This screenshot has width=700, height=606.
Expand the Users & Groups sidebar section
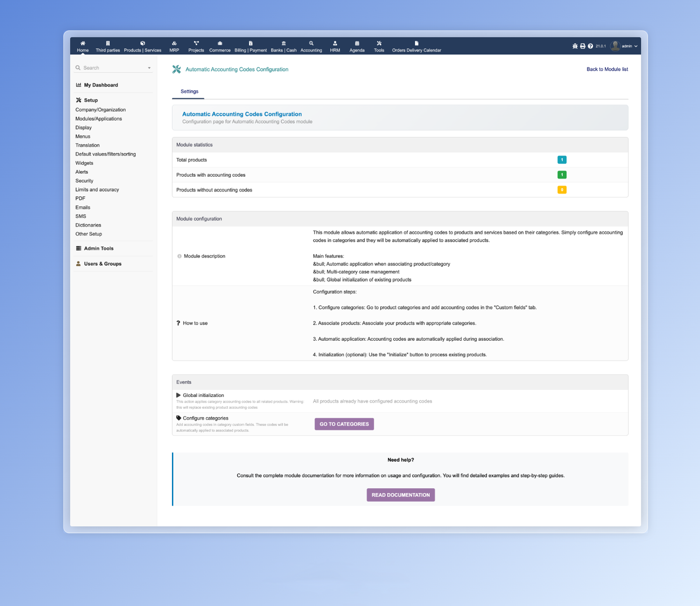pos(102,264)
